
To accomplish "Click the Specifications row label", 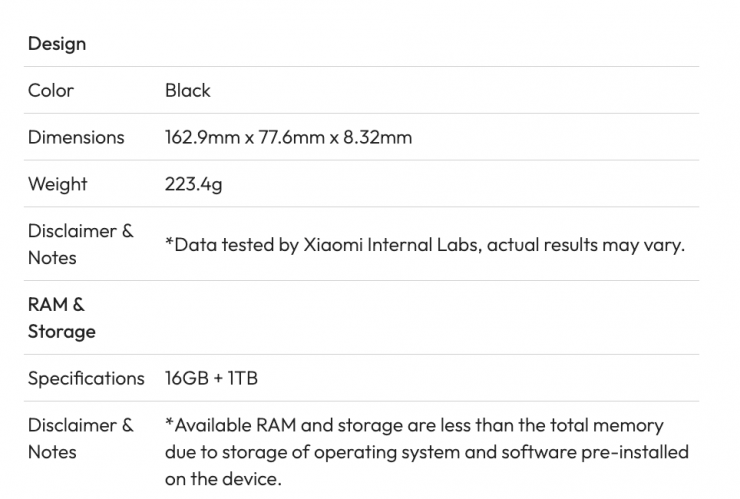I will point(86,378).
